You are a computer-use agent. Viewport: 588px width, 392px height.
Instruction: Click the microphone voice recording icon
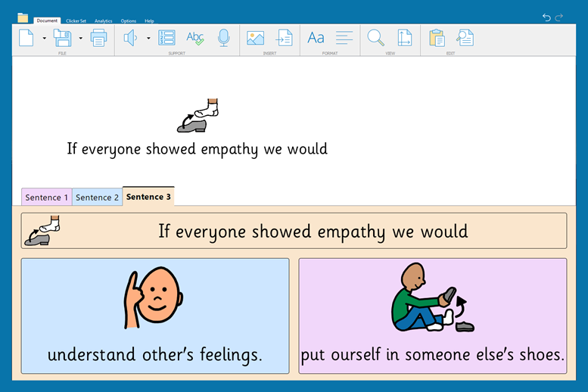[x=223, y=38]
